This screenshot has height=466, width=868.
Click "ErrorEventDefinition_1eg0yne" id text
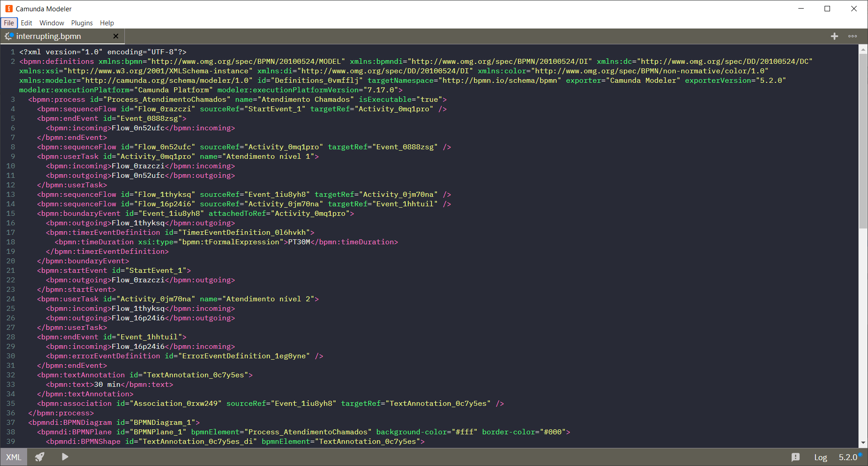[x=244, y=356]
